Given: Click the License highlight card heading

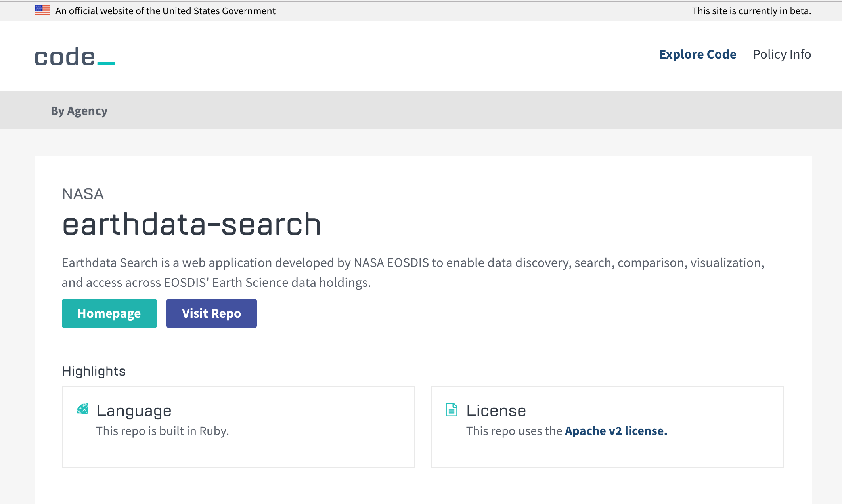Looking at the screenshot, I should [496, 410].
